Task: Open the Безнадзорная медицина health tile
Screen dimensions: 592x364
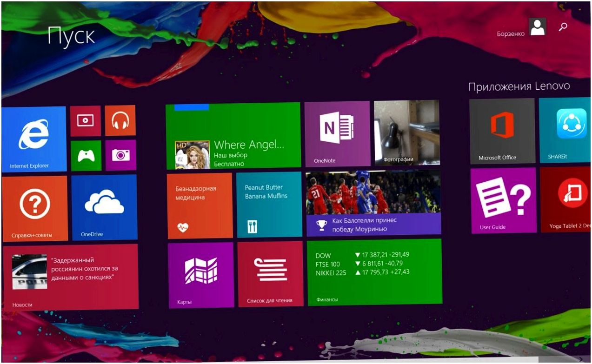Action: pyautogui.click(x=200, y=206)
